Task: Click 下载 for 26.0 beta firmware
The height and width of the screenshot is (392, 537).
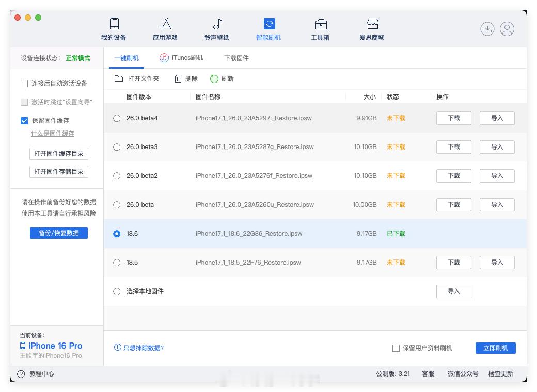Action: coord(454,205)
